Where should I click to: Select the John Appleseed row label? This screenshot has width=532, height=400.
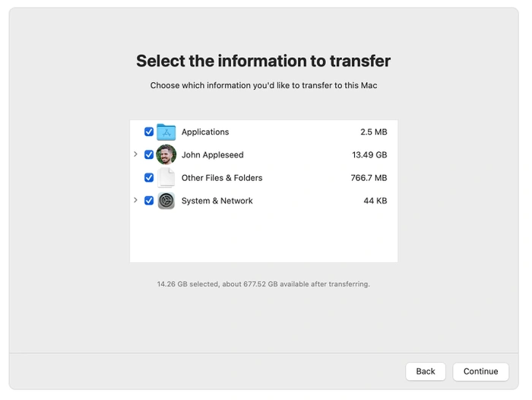(x=212, y=154)
